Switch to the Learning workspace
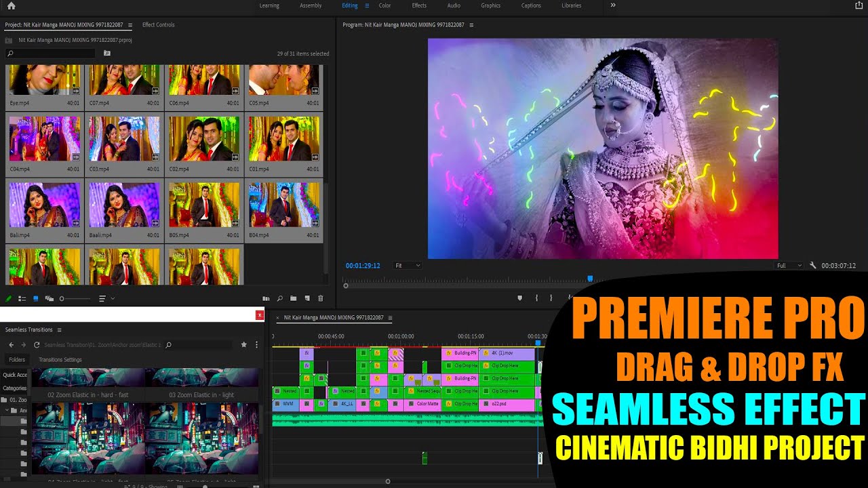 269,5
